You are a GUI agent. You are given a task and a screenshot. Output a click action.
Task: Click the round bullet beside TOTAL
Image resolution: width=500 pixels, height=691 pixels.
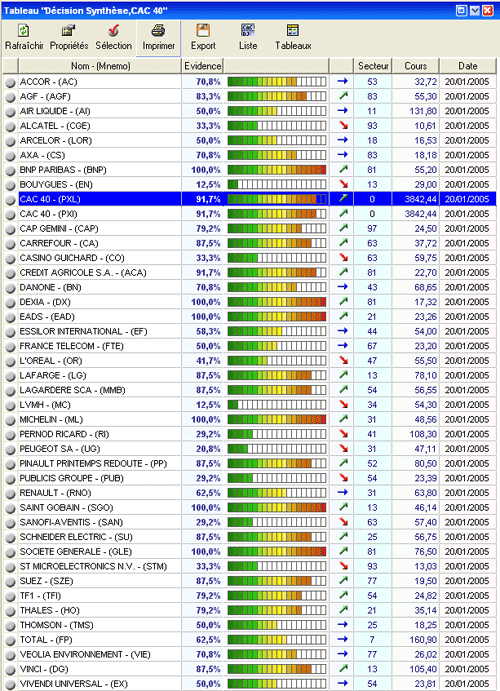pyautogui.click(x=10, y=640)
